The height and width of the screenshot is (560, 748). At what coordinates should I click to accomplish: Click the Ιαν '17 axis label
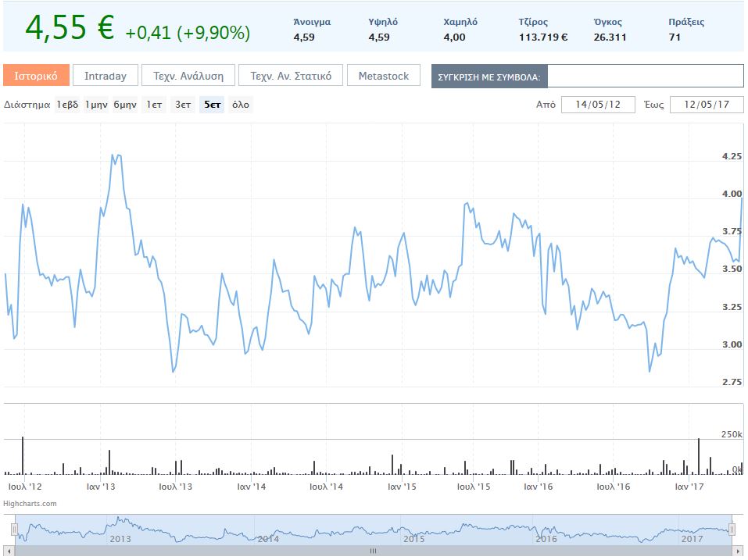pos(689,487)
